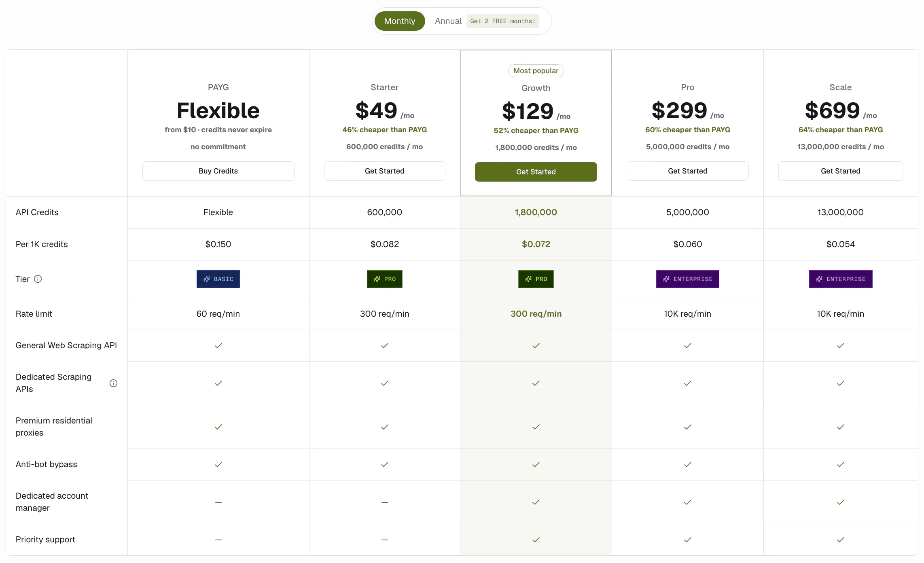Click Get Started for Pro plan
The height and width of the screenshot is (563, 924).
pyautogui.click(x=687, y=171)
